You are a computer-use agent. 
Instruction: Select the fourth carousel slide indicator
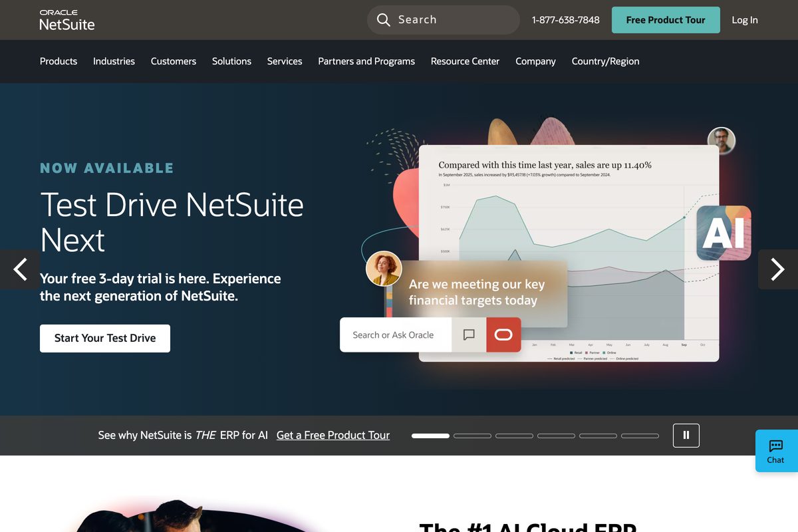tap(556, 436)
